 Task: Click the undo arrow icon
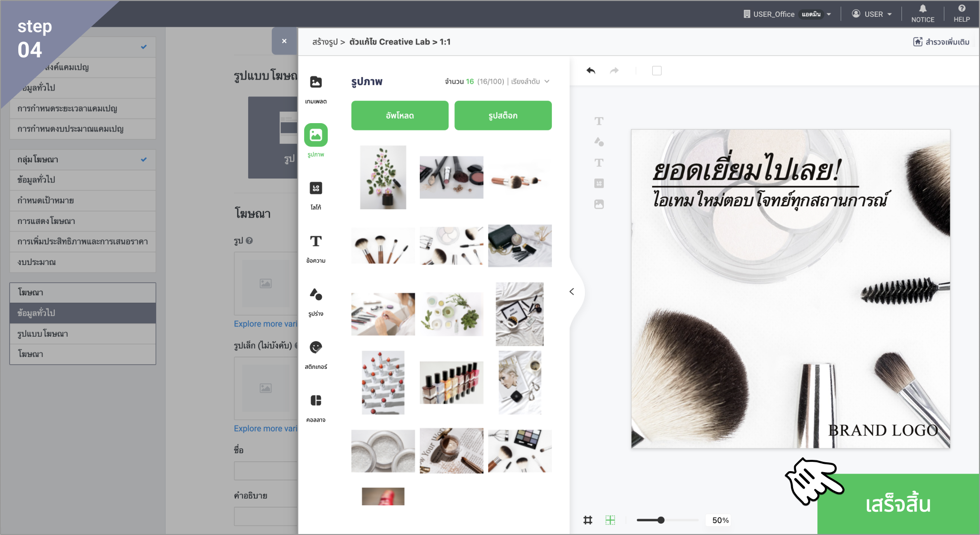[591, 71]
